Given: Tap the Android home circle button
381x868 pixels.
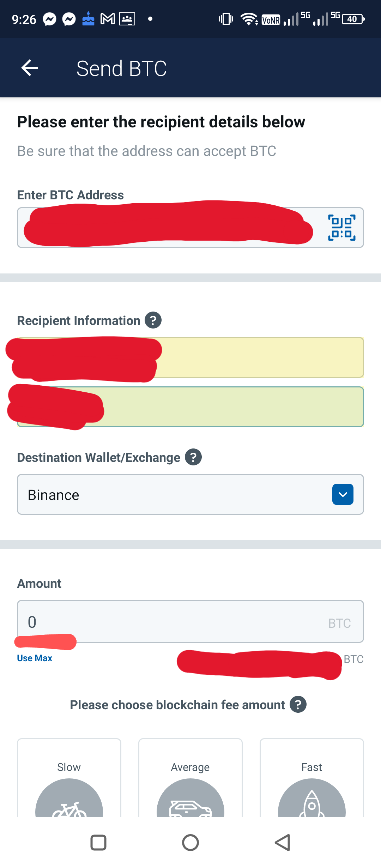Looking at the screenshot, I should tap(190, 843).
